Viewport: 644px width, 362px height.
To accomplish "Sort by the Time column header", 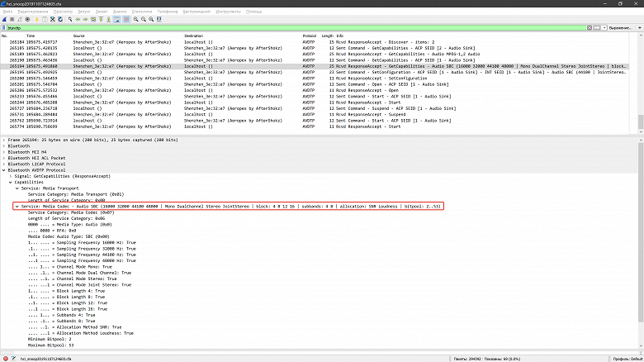I will pos(31,36).
